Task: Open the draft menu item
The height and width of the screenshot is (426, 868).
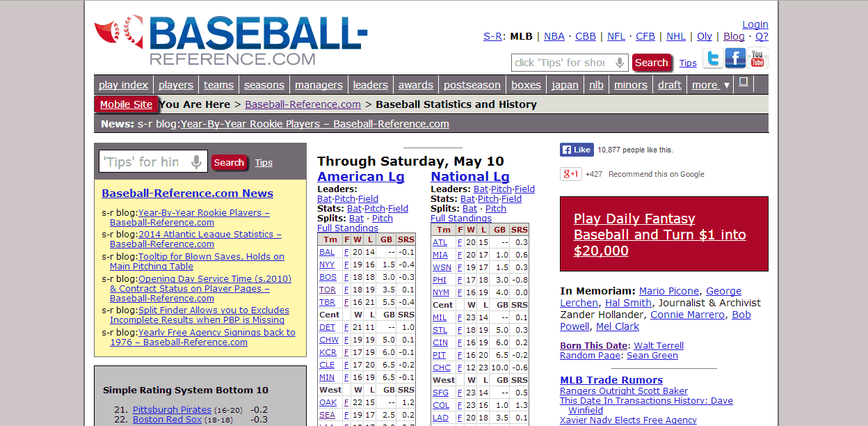Action: [670, 85]
